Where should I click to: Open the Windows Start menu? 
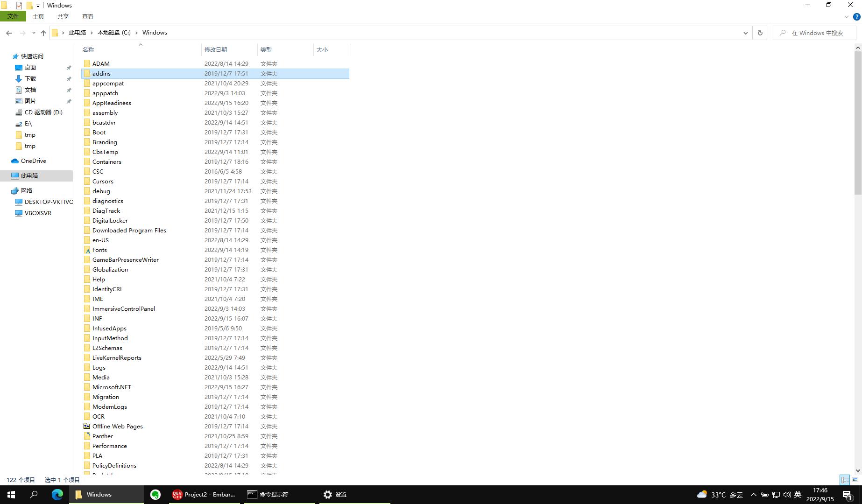click(11, 495)
